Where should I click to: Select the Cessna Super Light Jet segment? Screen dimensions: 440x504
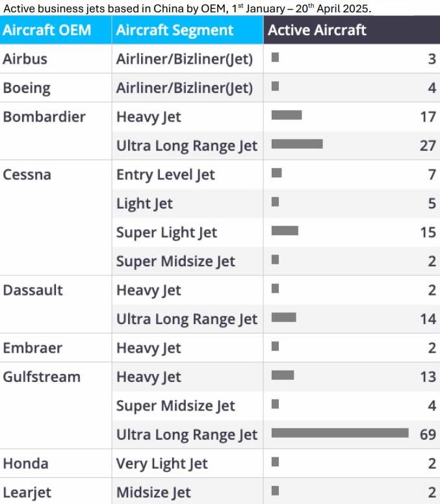pos(166,233)
